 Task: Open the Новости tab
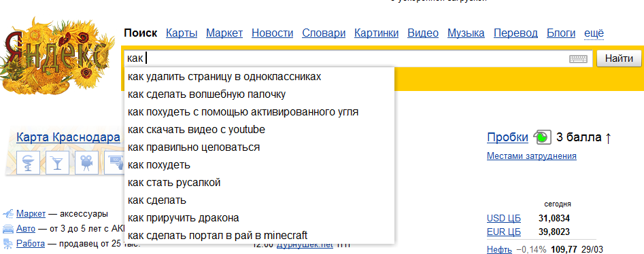click(x=272, y=33)
